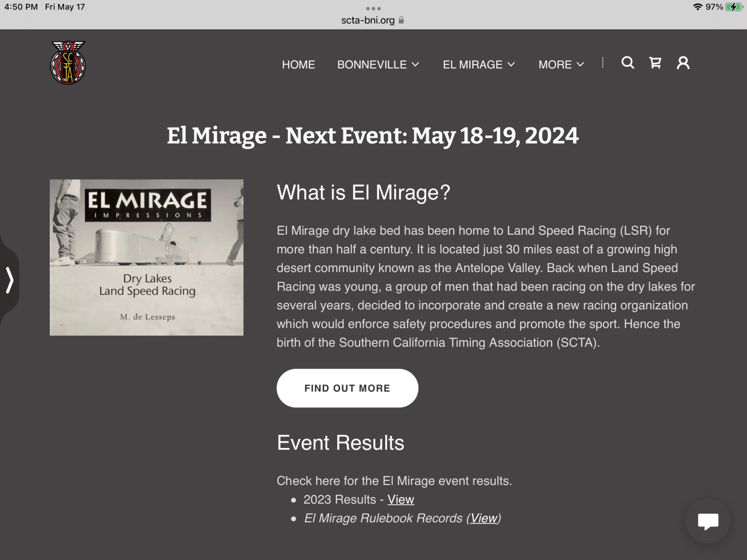Tap the scta-bni.org address bar

pos(373,20)
